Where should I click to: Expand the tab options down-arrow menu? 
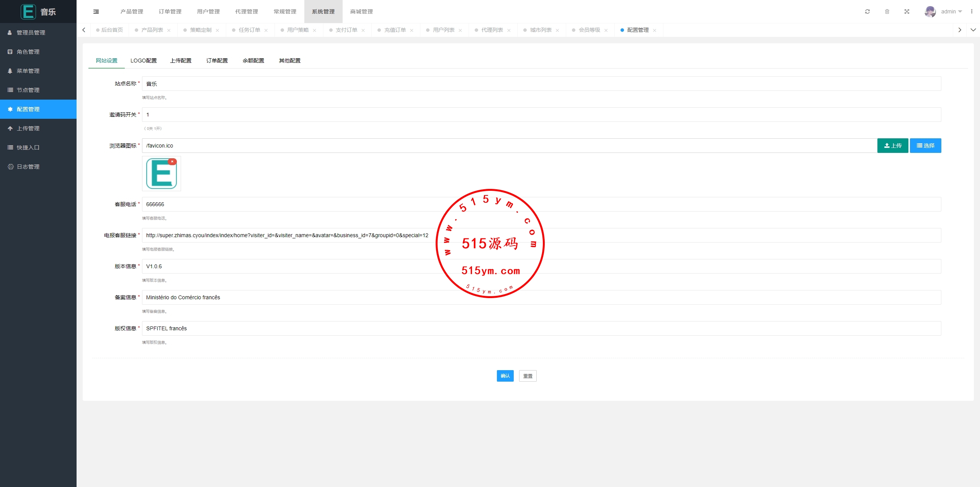973,30
